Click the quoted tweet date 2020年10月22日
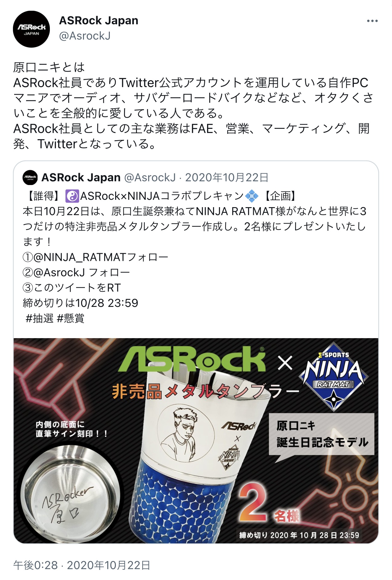Image resolution: width=392 pixels, height=580 pixels. pos(227,177)
